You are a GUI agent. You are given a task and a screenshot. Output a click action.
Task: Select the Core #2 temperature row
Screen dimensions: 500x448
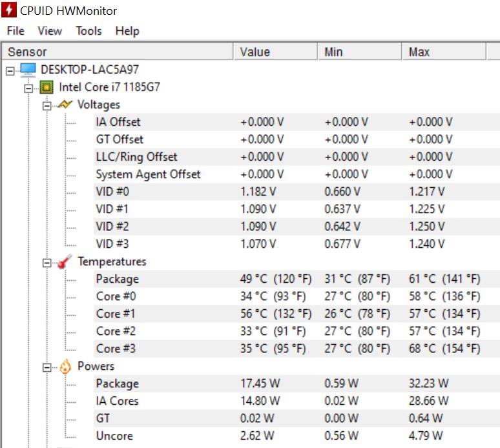tap(297, 331)
